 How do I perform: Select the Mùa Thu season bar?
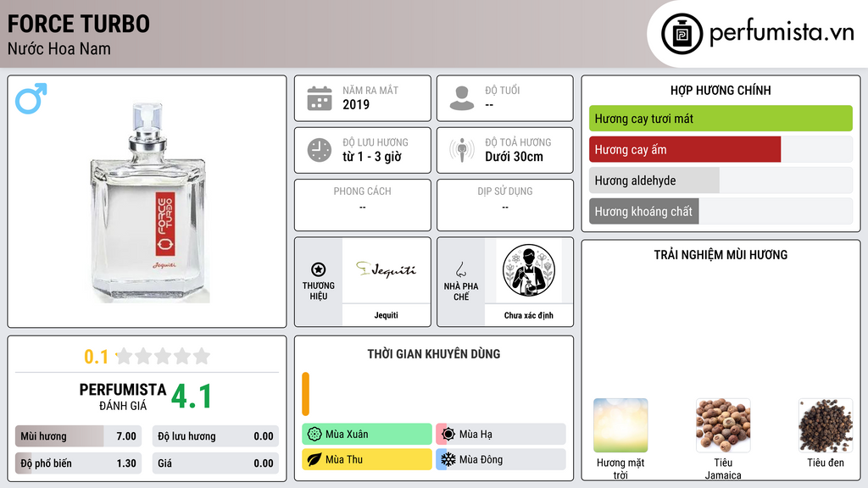[367, 459]
